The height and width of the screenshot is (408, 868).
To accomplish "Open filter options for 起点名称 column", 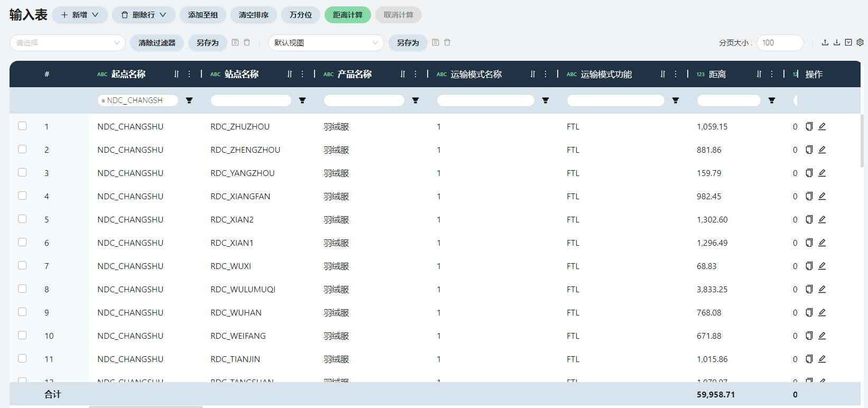I will coord(189,100).
